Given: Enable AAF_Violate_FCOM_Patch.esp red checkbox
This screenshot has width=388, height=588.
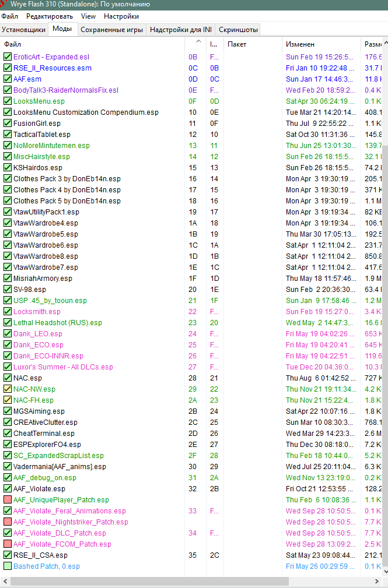Looking at the screenshot, I should (8, 544).
